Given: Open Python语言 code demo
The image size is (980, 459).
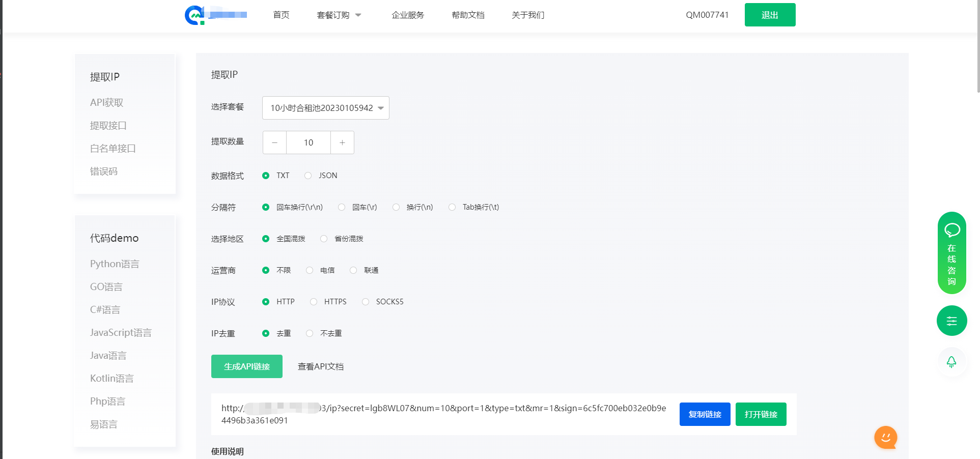Looking at the screenshot, I should pyautogui.click(x=115, y=264).
